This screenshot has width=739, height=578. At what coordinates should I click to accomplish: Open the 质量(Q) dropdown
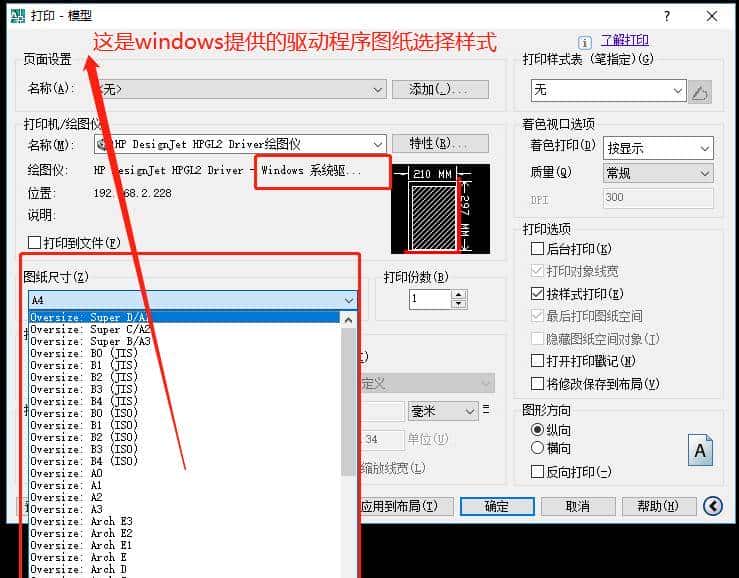(x=658, y=173)
